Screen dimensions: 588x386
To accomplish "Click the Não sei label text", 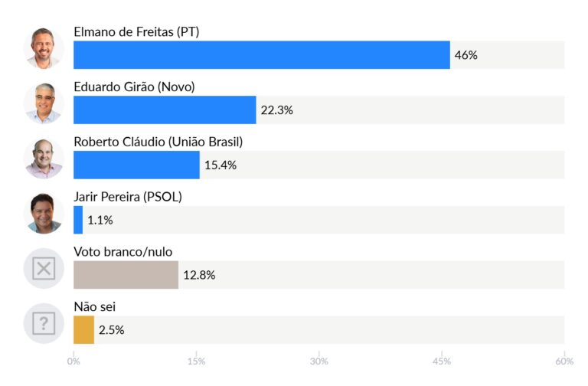I will point(94,307).
